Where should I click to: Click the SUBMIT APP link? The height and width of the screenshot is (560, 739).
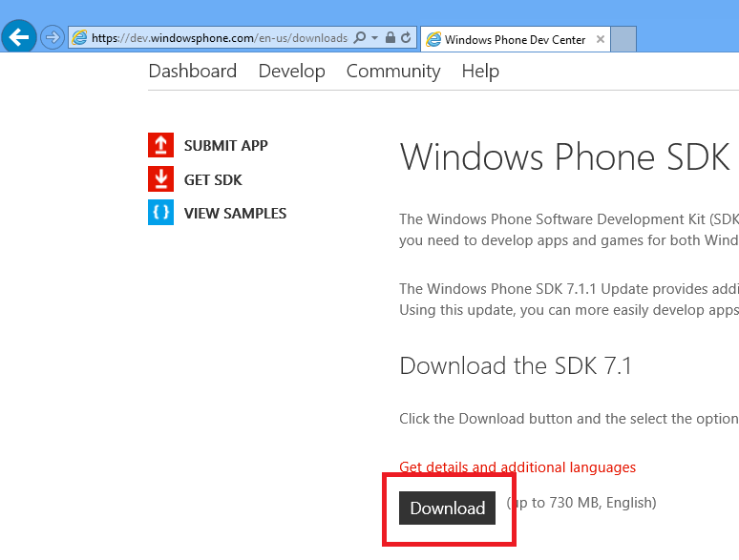click(225, 146)
